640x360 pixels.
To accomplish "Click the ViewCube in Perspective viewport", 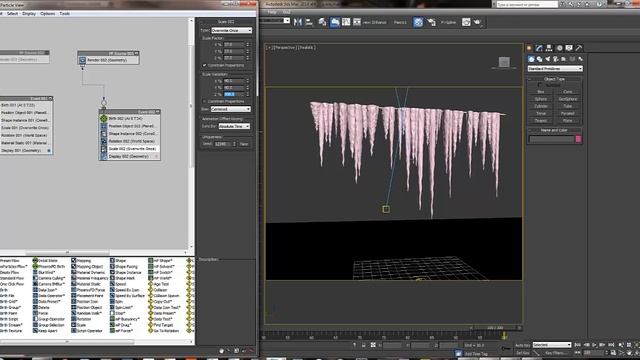I will pyautogui.click(x=504, y=62).
